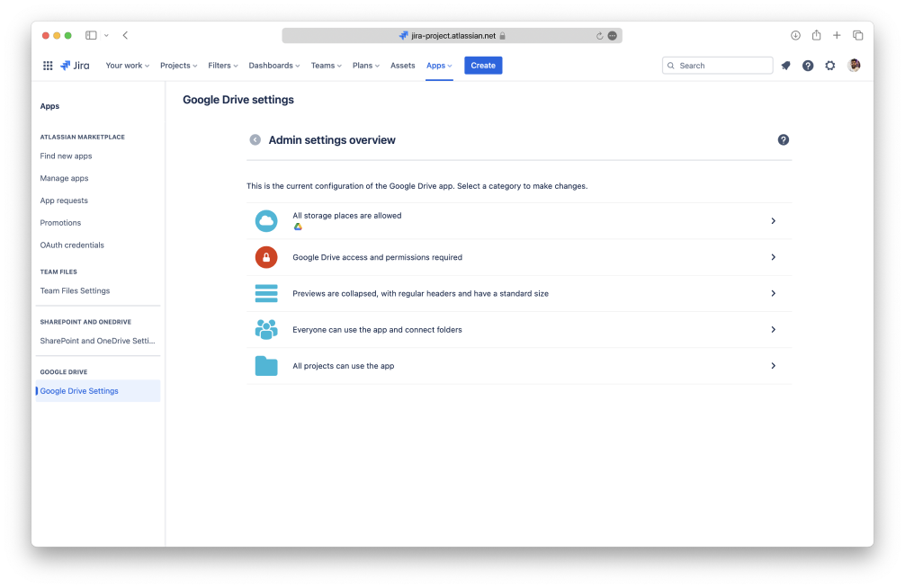This screenshot has height=588, width=905.
Task: Click the ellipsis icon in the address bar
Action: pyautogui.click(x=613, y=36)
